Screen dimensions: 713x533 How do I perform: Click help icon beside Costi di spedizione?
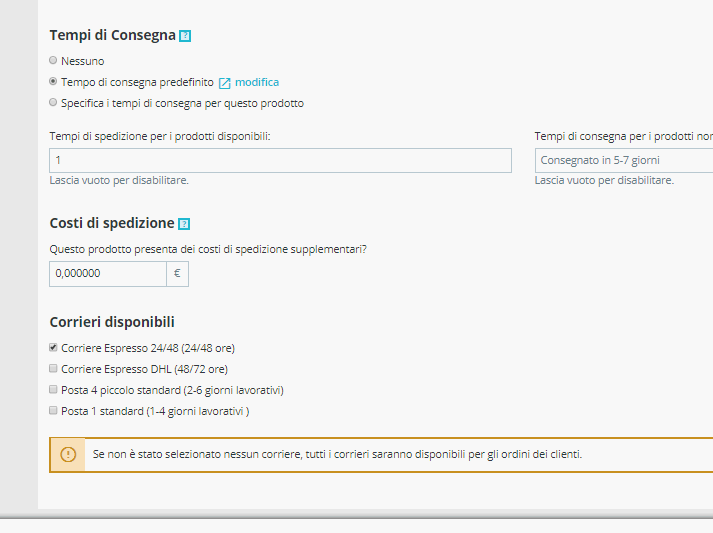click(183, 224)
